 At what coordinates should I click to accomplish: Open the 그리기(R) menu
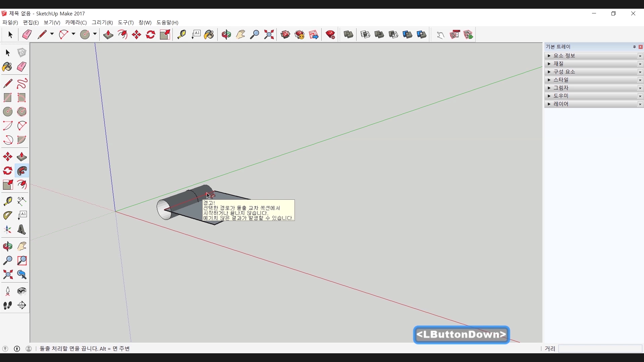point(102,22)
